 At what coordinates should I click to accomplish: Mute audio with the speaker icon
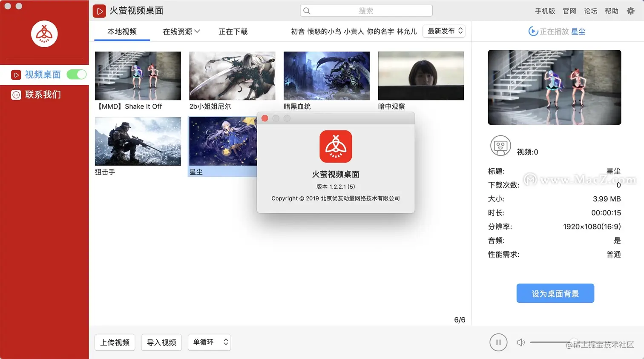[521, 342]
